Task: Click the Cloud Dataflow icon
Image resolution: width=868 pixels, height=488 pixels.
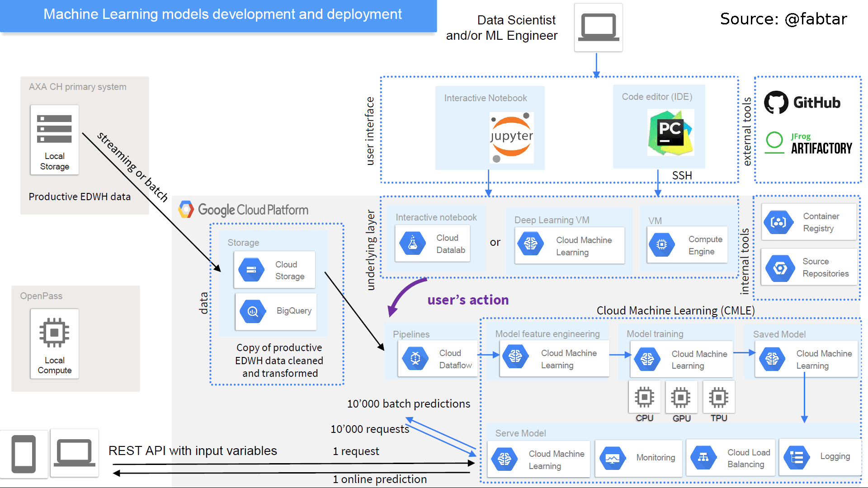Action: (415, 359)
